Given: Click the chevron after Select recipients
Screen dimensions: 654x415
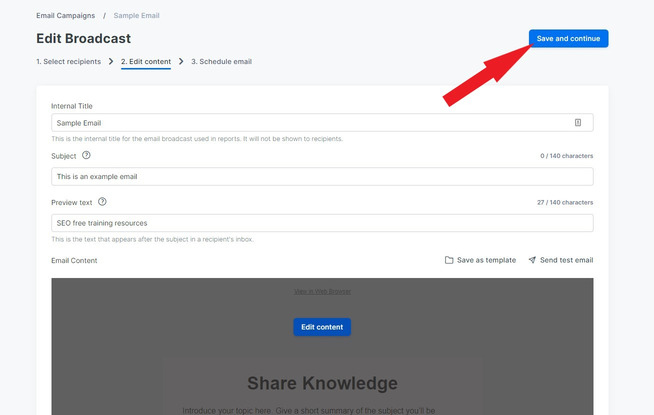Looking at the screenshot, I should [111, 61].
